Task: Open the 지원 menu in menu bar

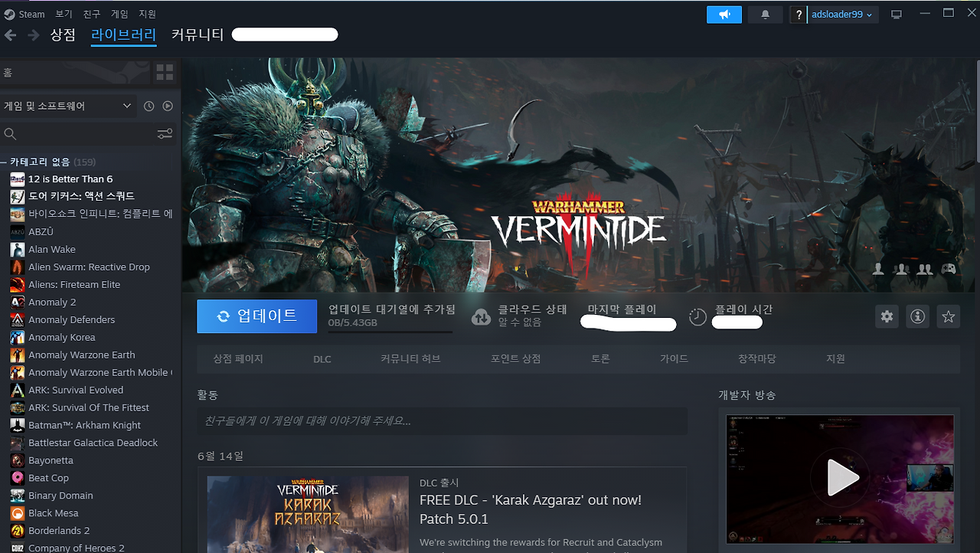Action: pos(148,14)
